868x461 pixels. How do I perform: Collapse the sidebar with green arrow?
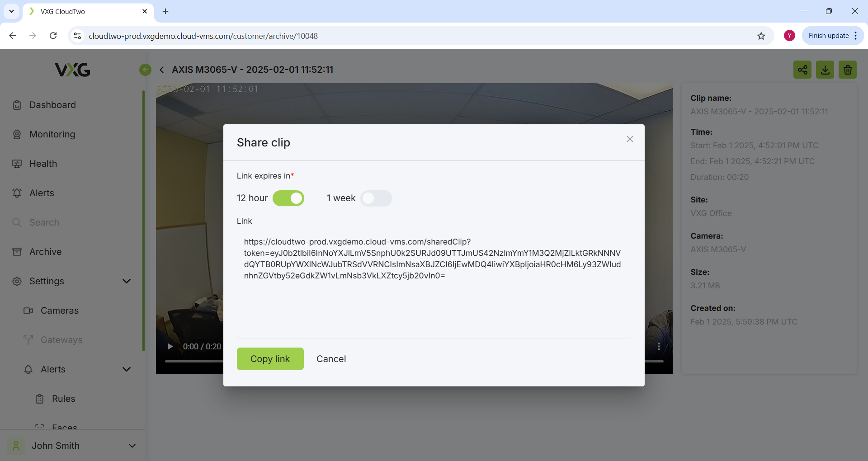pyautogui.click(x=145, y=70)
